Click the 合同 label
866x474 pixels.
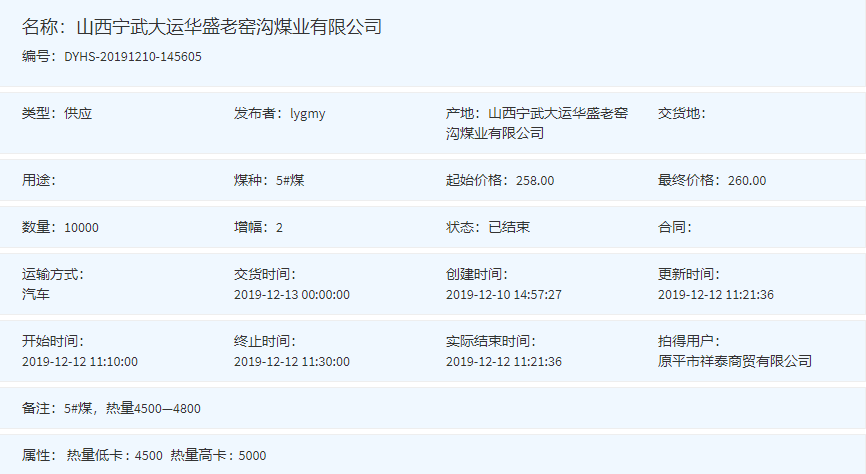(675, 227)
